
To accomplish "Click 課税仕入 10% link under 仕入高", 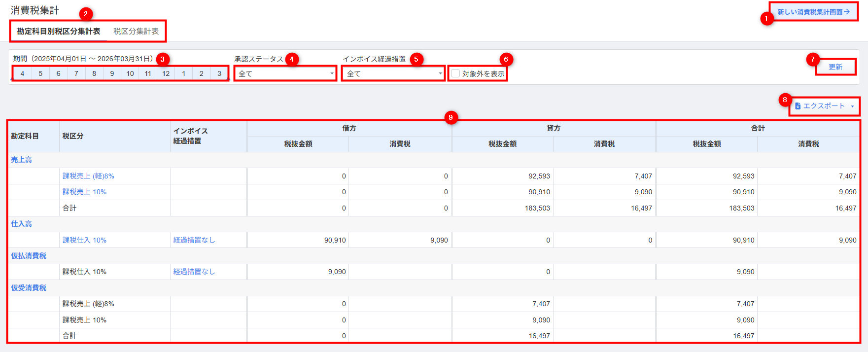I will pyautogui.click(x=84, y=240).
